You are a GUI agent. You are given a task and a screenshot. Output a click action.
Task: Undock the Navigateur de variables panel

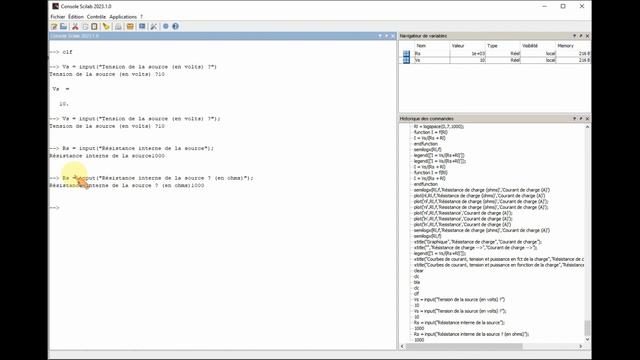tap(581, 36)
